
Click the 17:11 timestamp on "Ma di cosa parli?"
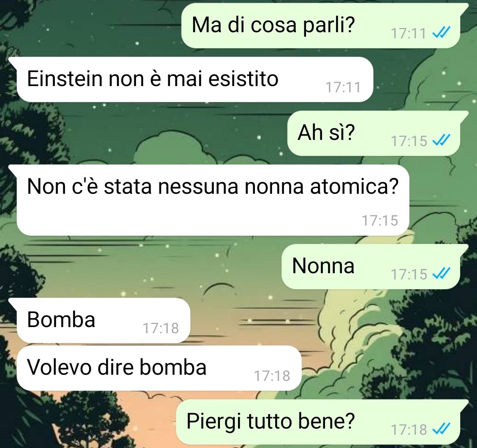click(408, 33)
